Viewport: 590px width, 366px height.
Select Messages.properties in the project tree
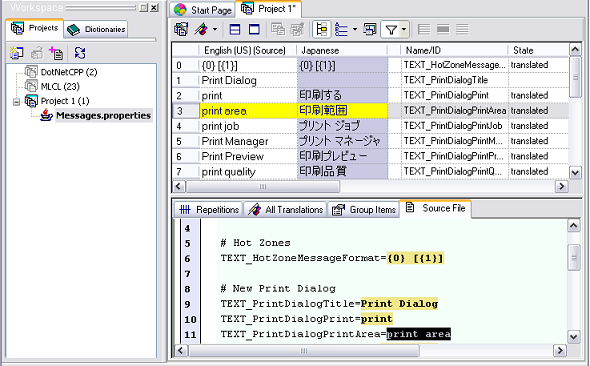[103, 115]
